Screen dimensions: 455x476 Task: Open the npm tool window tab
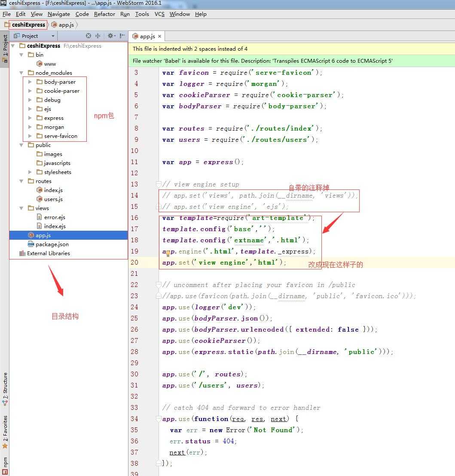5,466
